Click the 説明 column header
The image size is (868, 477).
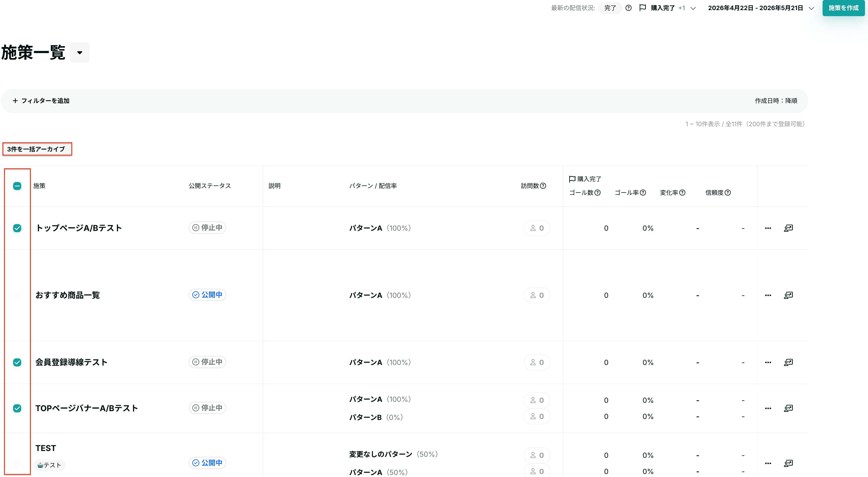pos(275,186)
